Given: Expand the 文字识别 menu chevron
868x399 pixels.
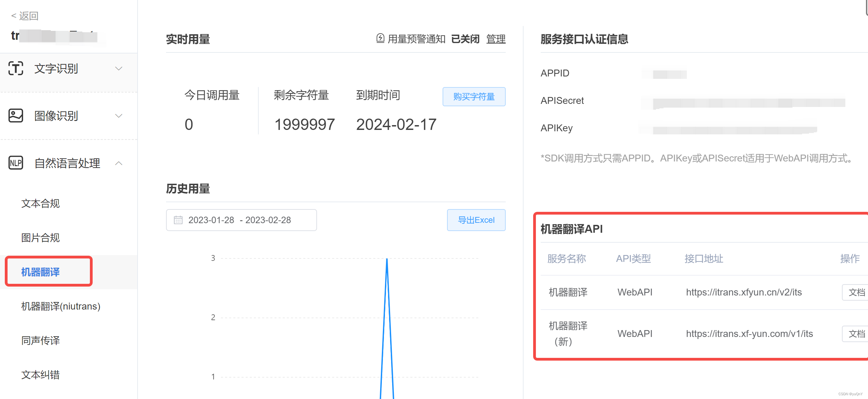Looking at the screenshot, I should pos(119,69).
